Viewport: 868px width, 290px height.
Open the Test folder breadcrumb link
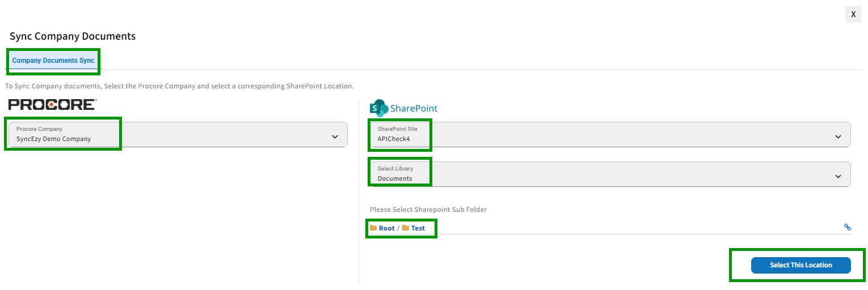coord(418,228)
